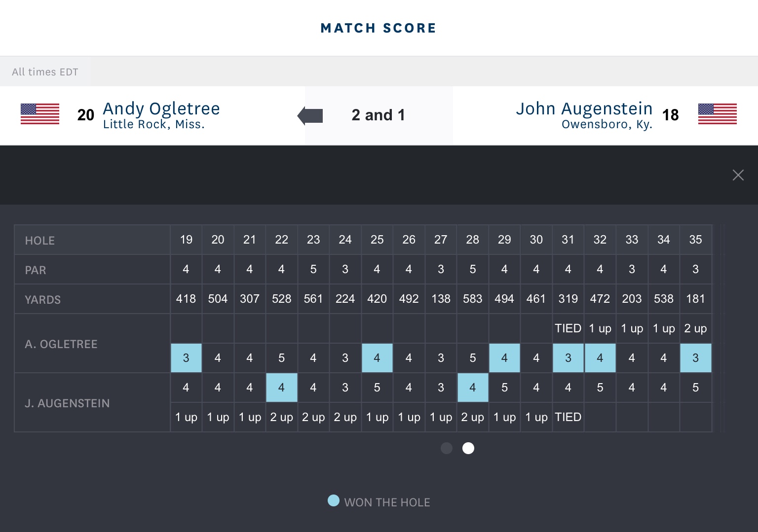Click the MATCH SCORE heading
Screen dimensions: 758x532
379,28
